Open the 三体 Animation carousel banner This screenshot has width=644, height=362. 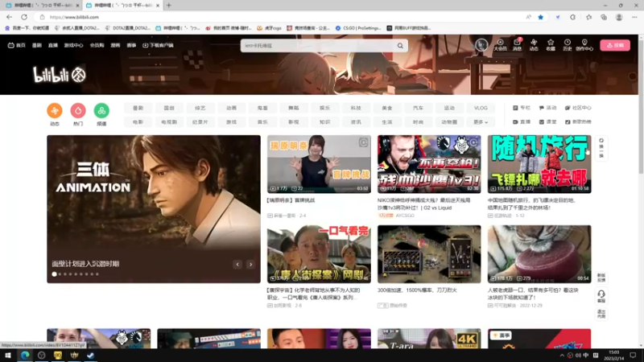tap(154, 209)
